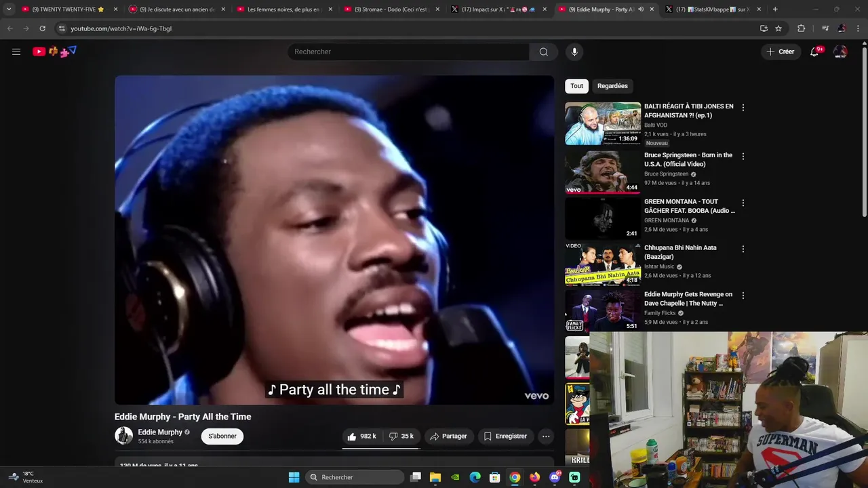Click the Chrome address bar URL

[x=121, y=28]
